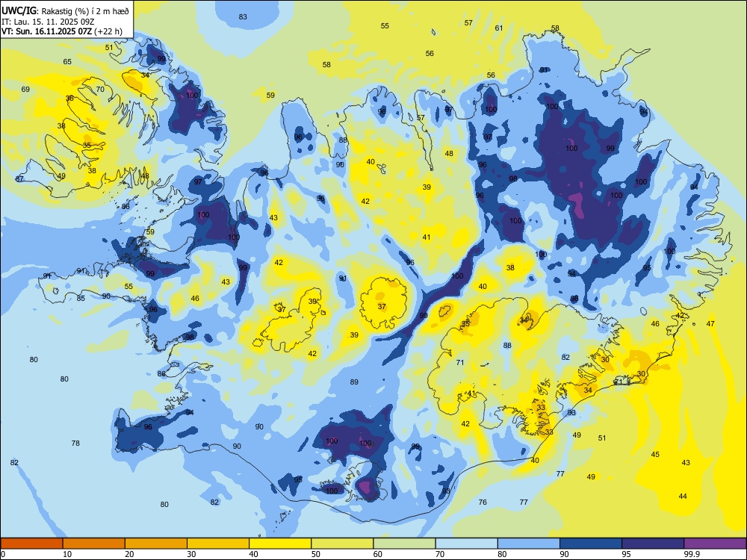
Task: Click the 'VT: Sun. 16.11.2025 07Z (+22 h)' line
Action: tap(62, 32)
